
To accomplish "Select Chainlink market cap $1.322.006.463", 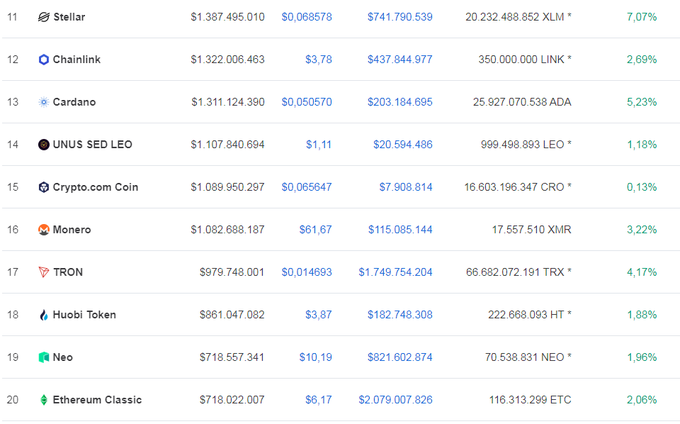I will pos(228,59).
